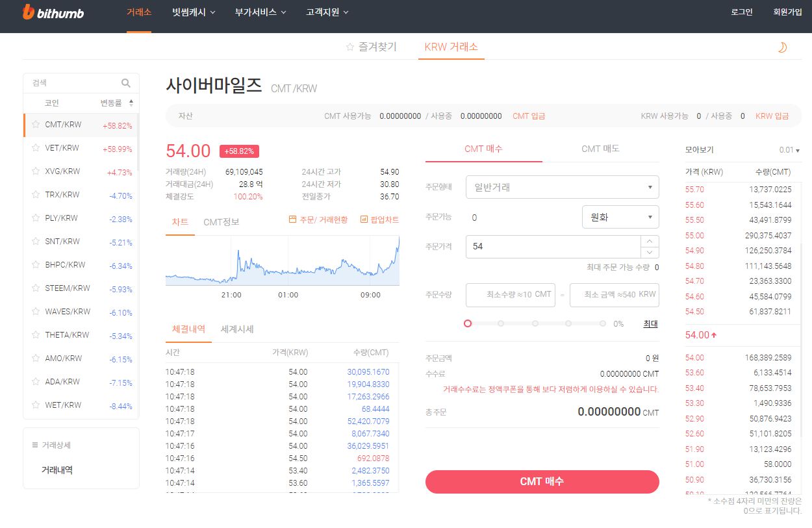Favorite BHPC/KRW with its star
This screenshot has height=528, width=812.
(x=36, y=265)
